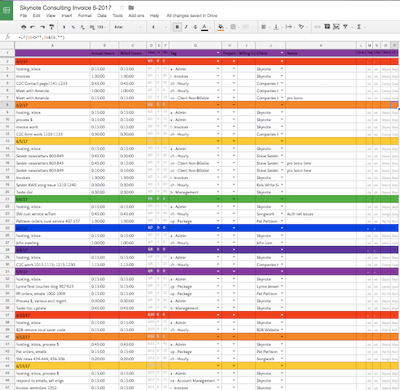Open Tag dropdown in SW news row
Viewport: 400px width, 390px height.
(x=218, y=359)
